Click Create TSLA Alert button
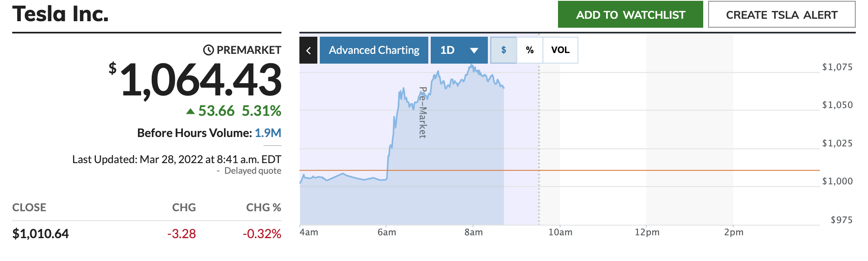The width and height of the screenshot is (868, 261). pos(782,15)
